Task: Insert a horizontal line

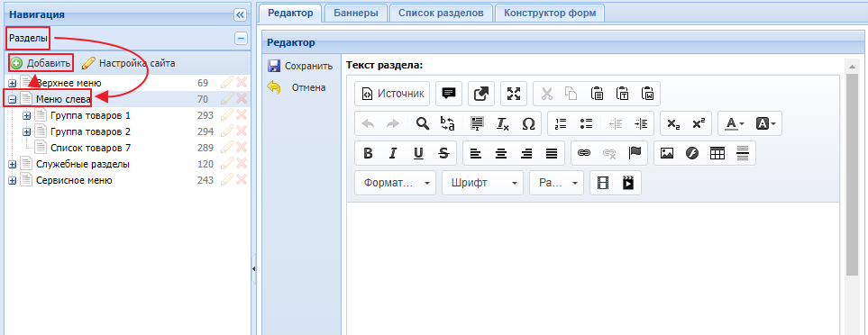Action: coord(743,154)
